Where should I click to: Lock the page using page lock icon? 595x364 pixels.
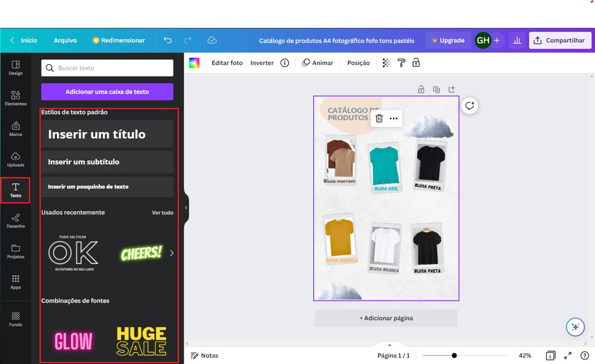coord(421,89)
